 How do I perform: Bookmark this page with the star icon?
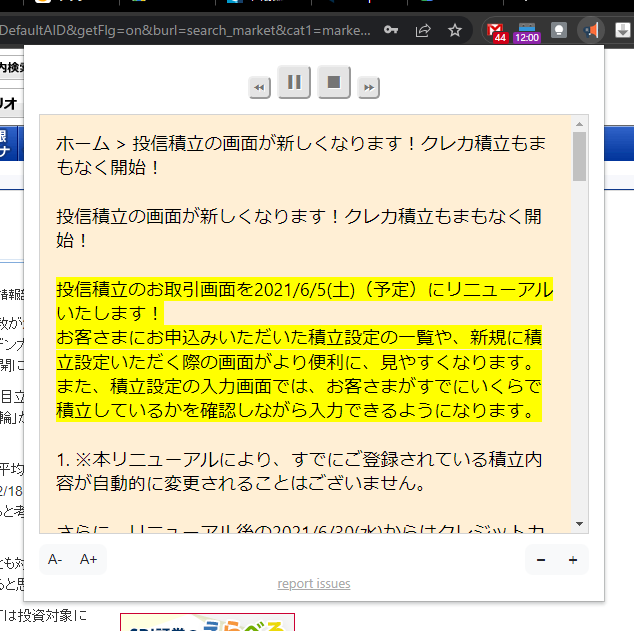(455, 30)
